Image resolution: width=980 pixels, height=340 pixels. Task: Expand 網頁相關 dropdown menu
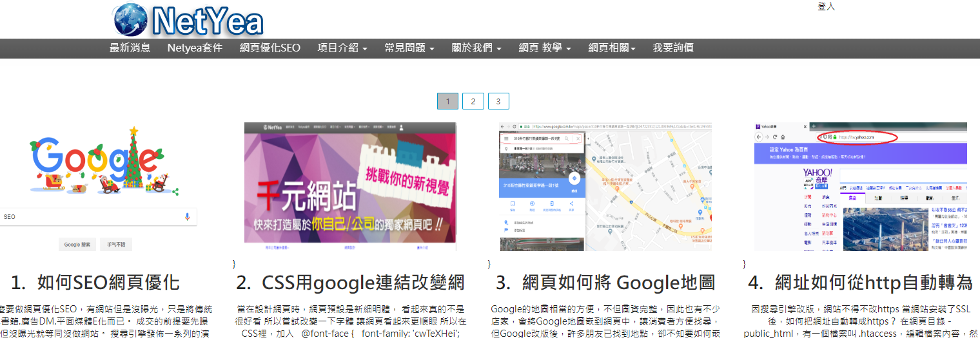point(612,48)
